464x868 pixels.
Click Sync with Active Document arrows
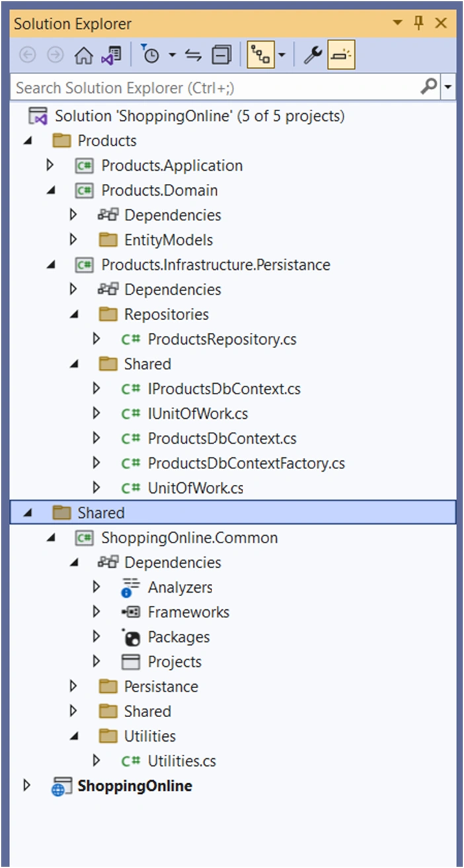click(193, 56)
